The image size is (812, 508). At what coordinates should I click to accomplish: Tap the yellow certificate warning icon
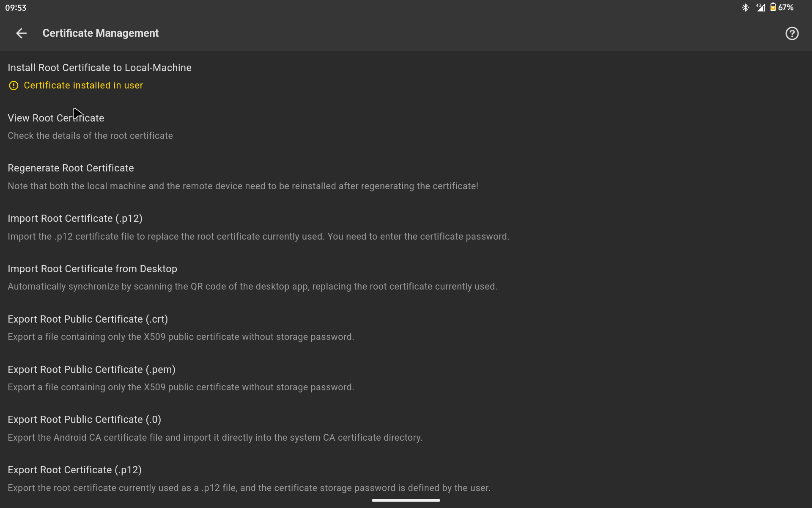pos(14,86)
